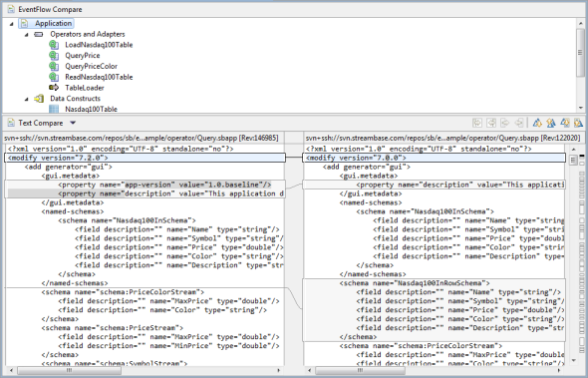Select LoadNasdaq100Table in the tree
The width and height of the screenshot is (588, 378).
99,45
